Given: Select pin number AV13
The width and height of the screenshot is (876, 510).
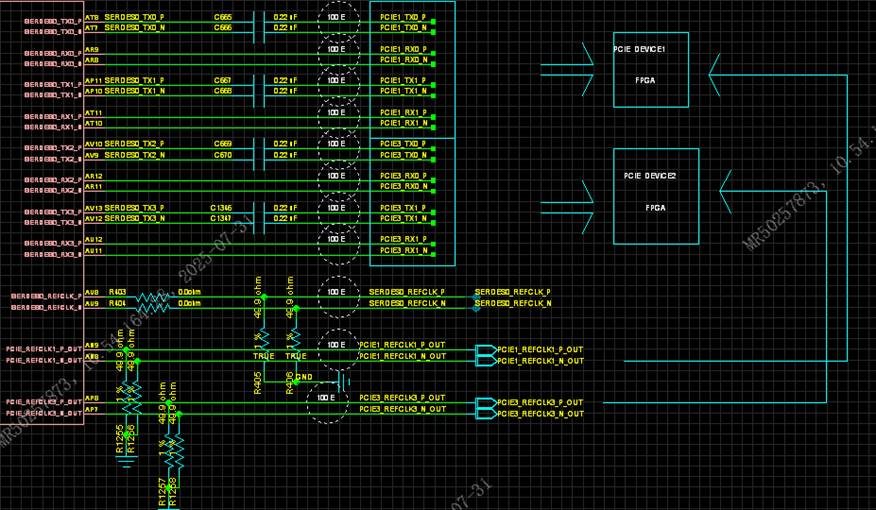Looking at the screenshot, I should (94, 208).
